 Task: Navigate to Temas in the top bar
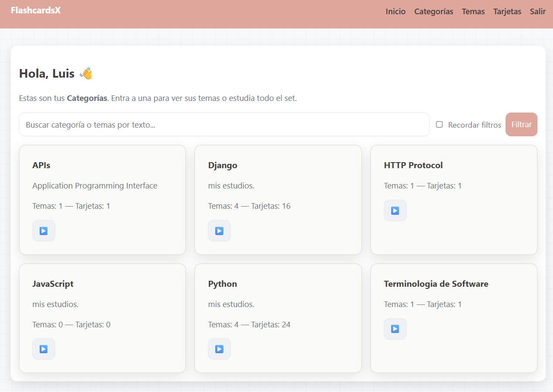point(473,12)
